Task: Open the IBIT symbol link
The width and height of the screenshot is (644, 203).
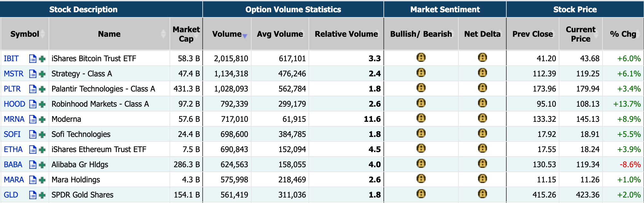Action: [x=11, y=59]
